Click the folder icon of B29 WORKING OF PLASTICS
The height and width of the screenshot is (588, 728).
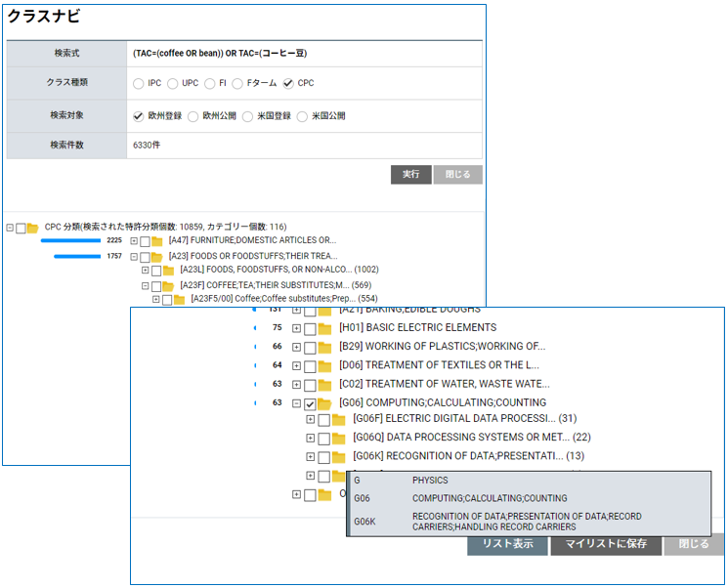coord(324,347)
